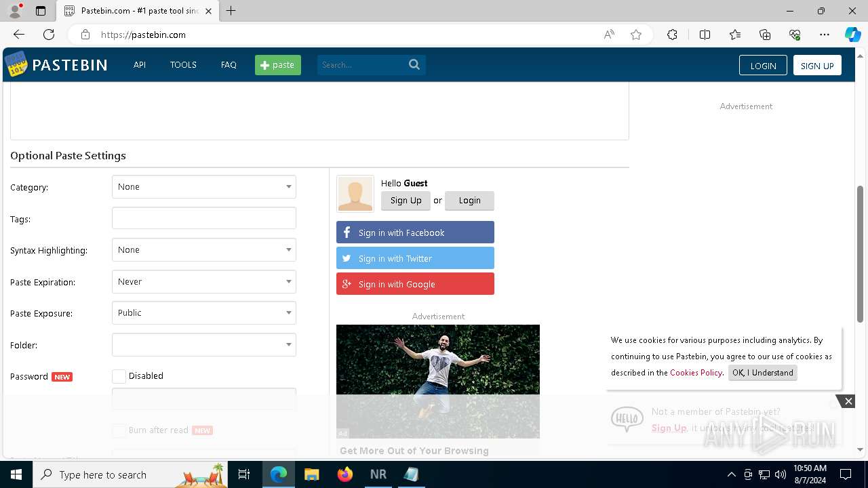Click the Windows taskbar search box
This screenshot has width=868, height=488.
pyautogui.click(x=130, y=474)
